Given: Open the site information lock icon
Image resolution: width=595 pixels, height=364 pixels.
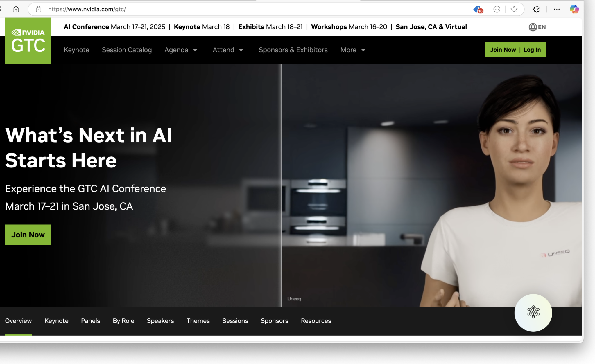Looking at the screenshot, I should (x=39, y=9).
